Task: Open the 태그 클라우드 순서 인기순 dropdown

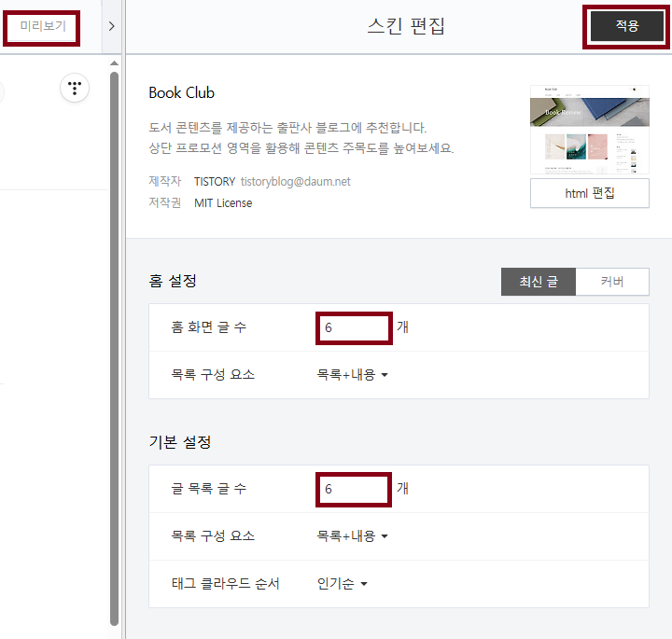Action: click(342, 583)
